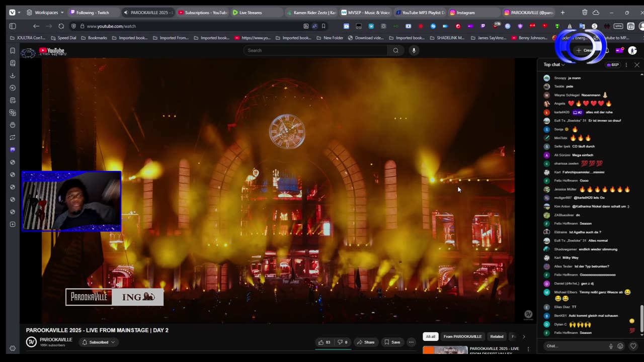The image size is (644, 362).
Task: Open sidebar settings gear icon
Action: [x=13, y=348]
